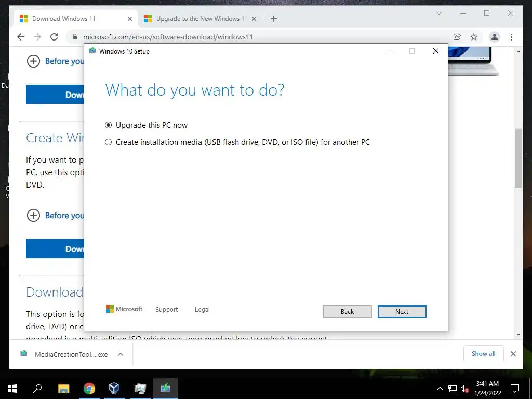This screenshot has width=532, height=399.
Task: Click the Chrome icon in the taskbar
Action: pos(89,389)
